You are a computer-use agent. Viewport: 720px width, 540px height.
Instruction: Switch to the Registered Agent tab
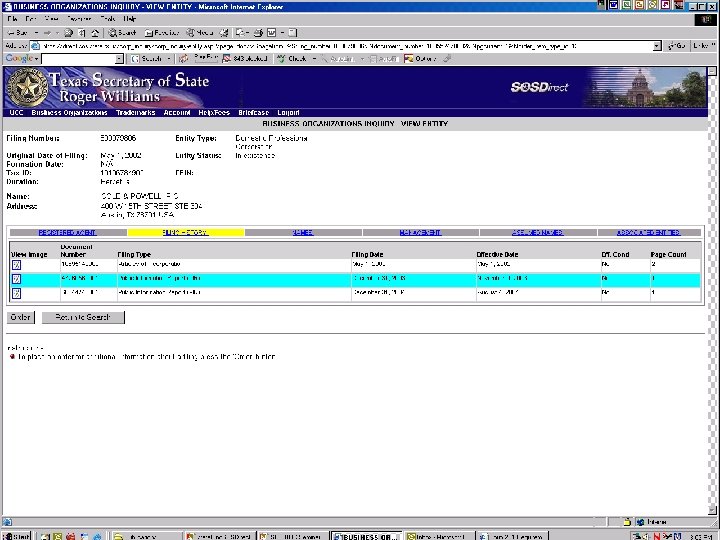point(68,232)
